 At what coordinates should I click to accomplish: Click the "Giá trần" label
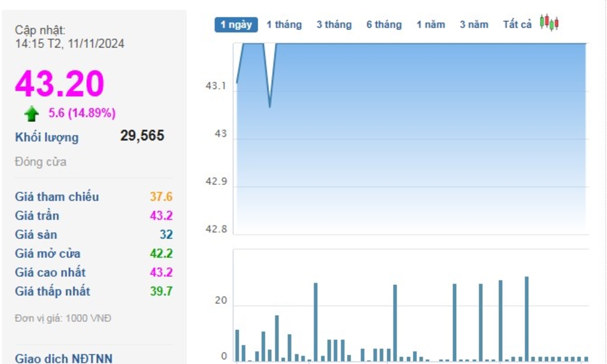[x=37, y=216]
